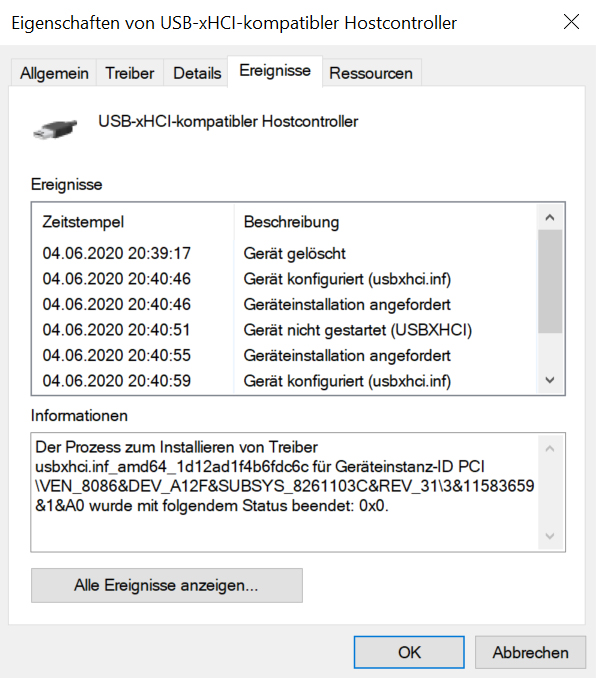Image resolution: width=596 pixels, height=678 pixels.
Task: Close the properties dialog with X
Action: (x=571, y=22)
